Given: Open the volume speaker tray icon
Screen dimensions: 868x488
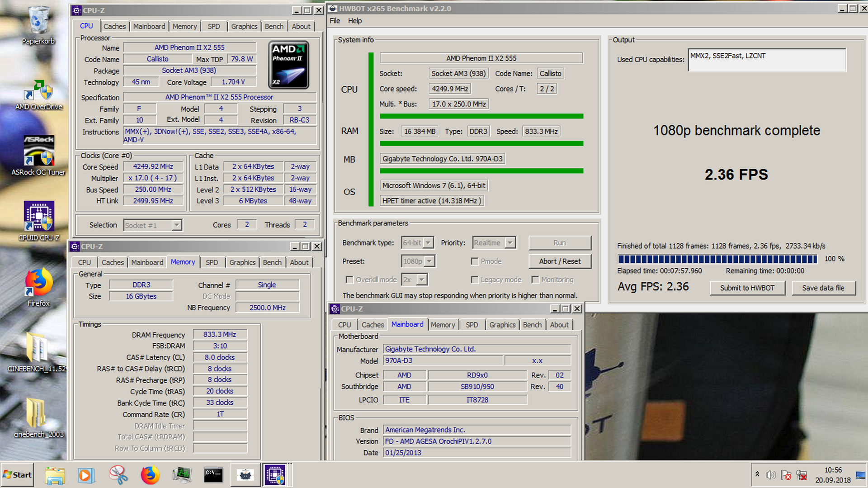Looking at the screenshot, I should click(771, 475).
